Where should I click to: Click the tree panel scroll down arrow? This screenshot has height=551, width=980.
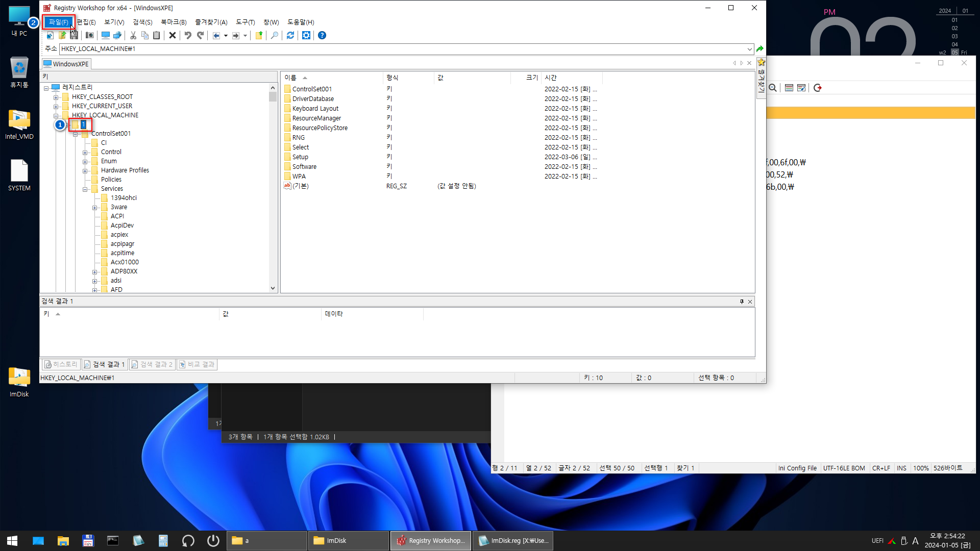point(273,288)
